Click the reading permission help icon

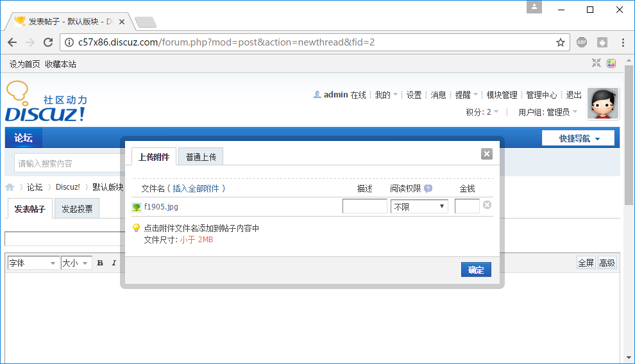pyautogui.click(x=428, y=188)
